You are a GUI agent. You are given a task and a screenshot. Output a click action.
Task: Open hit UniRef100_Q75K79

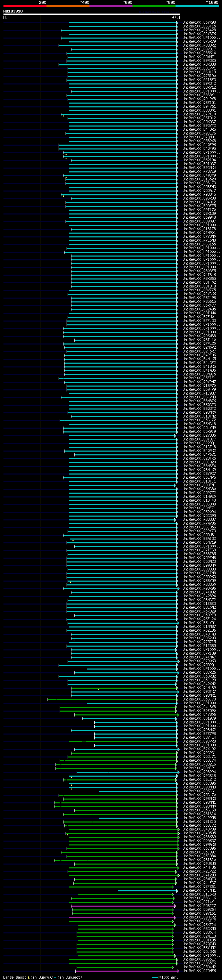click(x=199, y=41)
